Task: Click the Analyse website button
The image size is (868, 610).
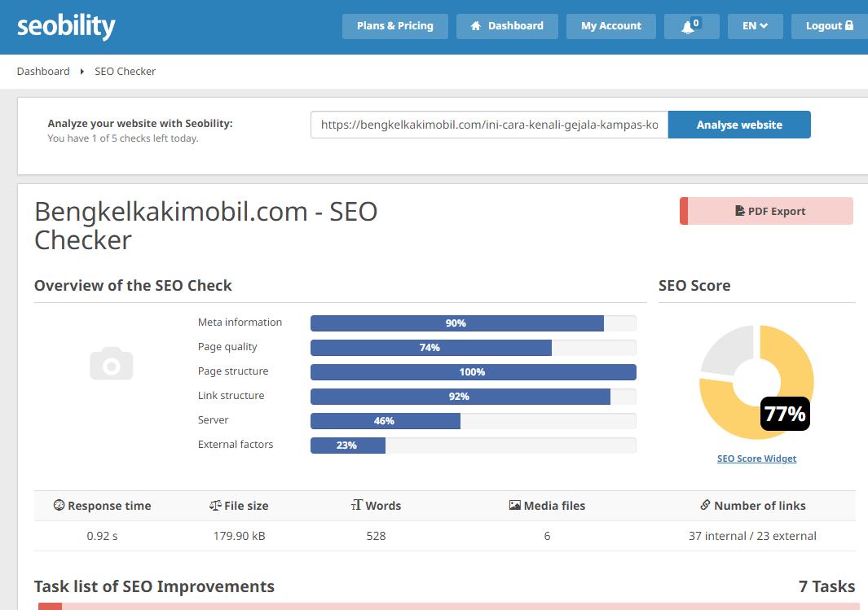Action: pyautogui.click(x=739, y=125)
